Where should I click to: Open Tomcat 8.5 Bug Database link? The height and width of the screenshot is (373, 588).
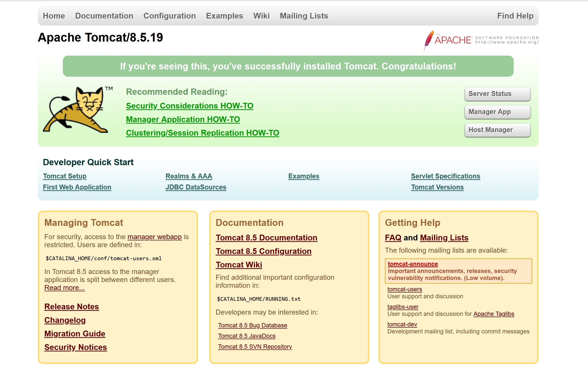(x=252, y=325)
